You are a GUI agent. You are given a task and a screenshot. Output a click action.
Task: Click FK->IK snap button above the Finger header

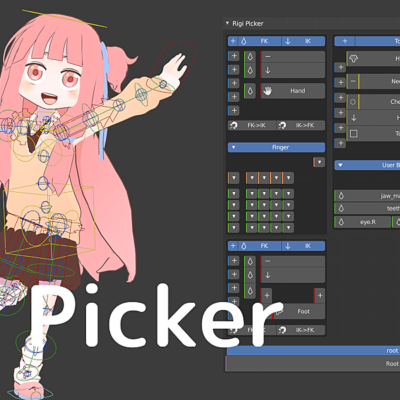[252, 125]
